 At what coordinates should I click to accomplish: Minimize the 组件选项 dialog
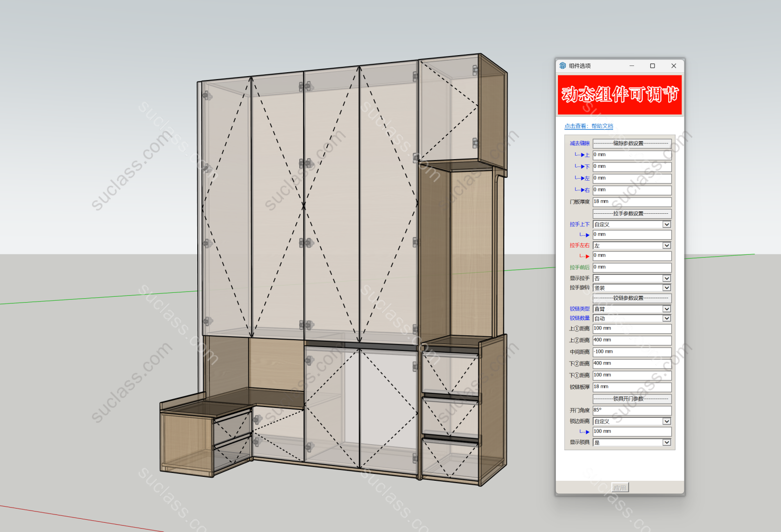coord(632,66)
